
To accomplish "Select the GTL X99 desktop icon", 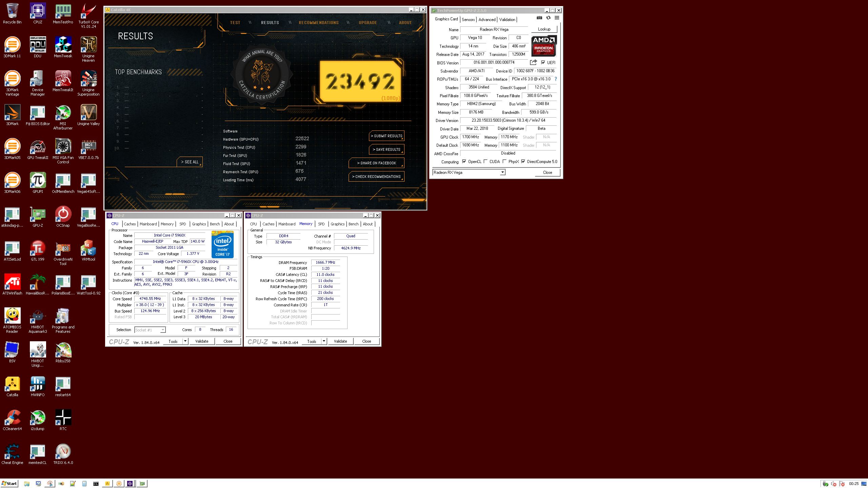I will pos(38,251).
